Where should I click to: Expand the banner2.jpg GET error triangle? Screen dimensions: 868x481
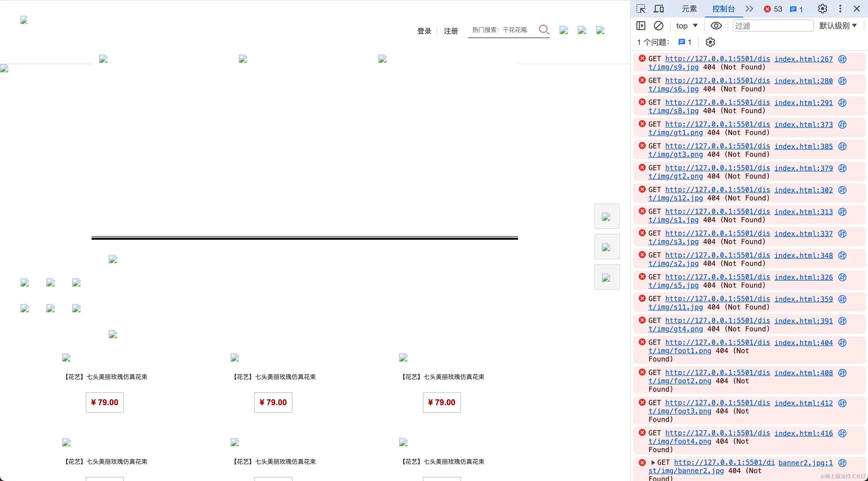(653, 462)
